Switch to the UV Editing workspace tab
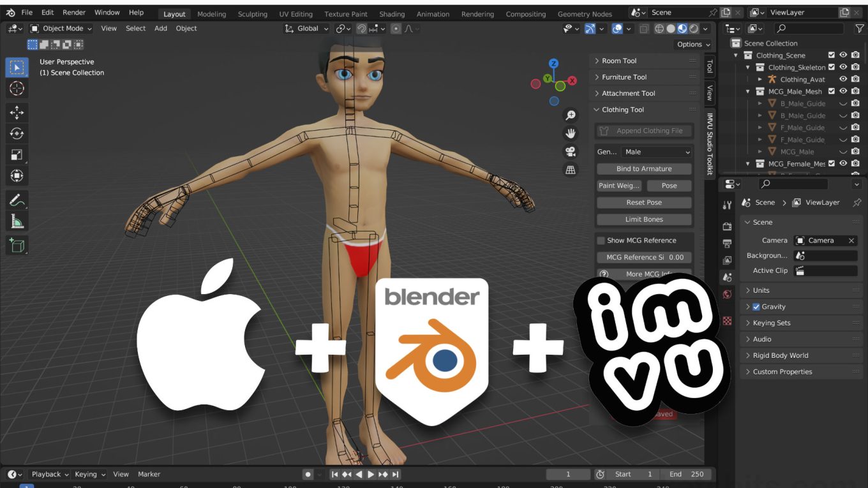 pos(296,14)
